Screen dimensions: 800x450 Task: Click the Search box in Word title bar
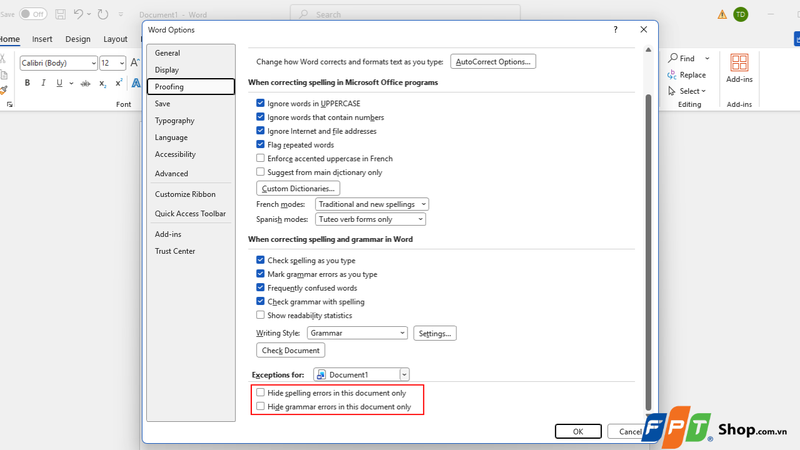point(406,14)
